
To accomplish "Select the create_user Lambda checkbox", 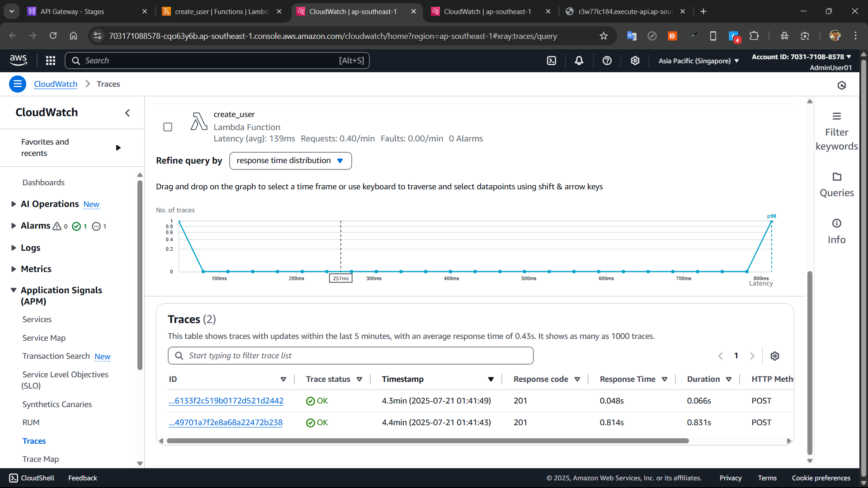I will pyautogui.click(x=168, y=127).
